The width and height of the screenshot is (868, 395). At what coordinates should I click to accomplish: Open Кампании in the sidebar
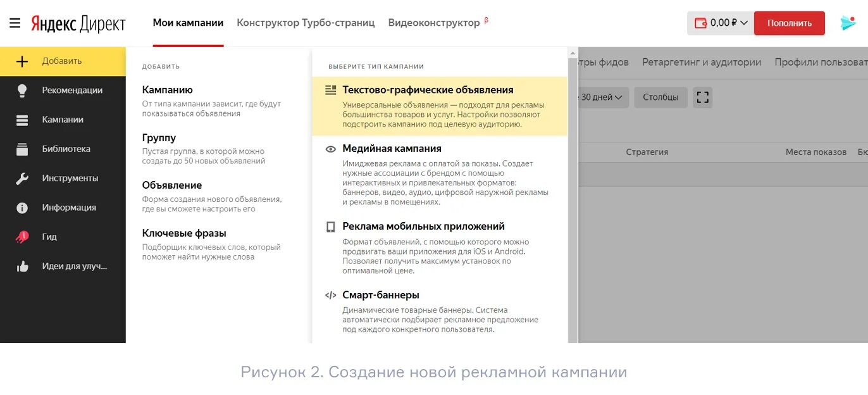pos(63,120)
